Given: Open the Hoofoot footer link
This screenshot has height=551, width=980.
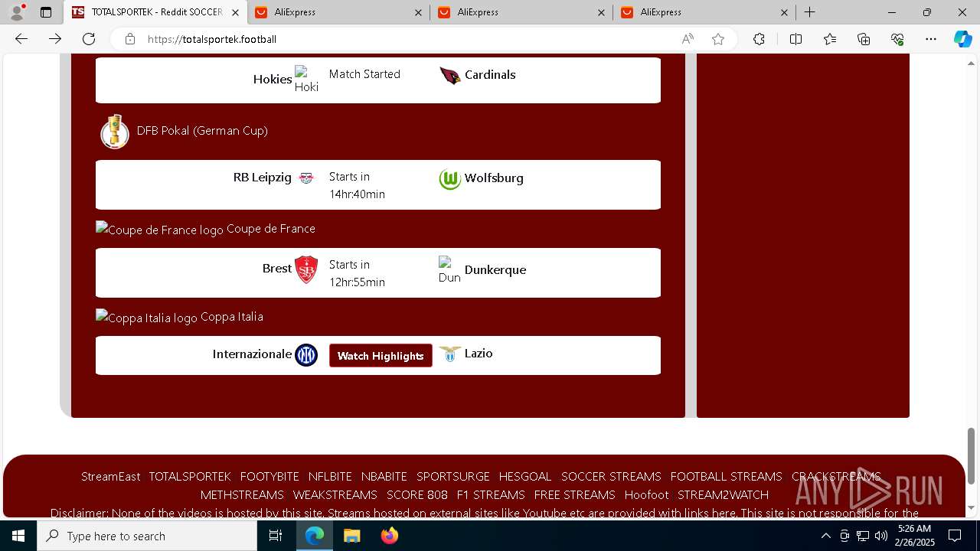Looking at the screenshot, I should [x=646, y=494].
